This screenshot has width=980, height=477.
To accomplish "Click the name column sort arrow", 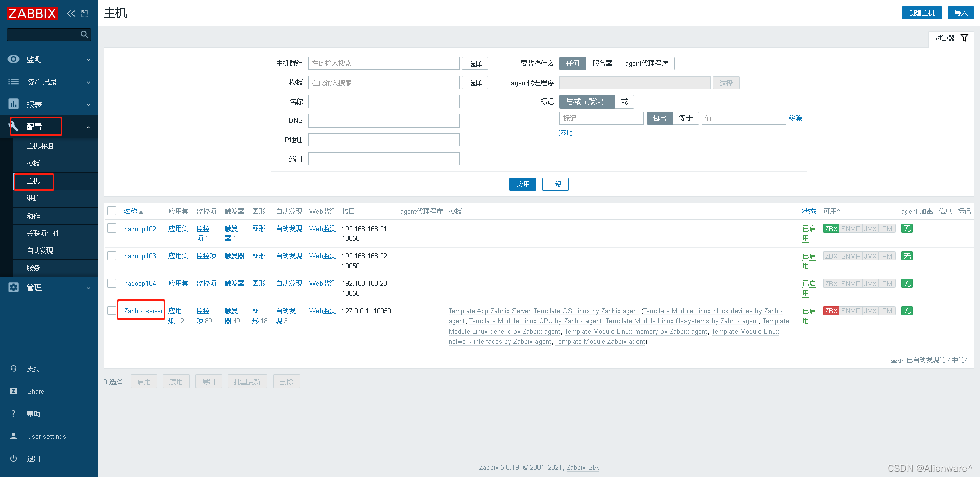I will (141, 212).
